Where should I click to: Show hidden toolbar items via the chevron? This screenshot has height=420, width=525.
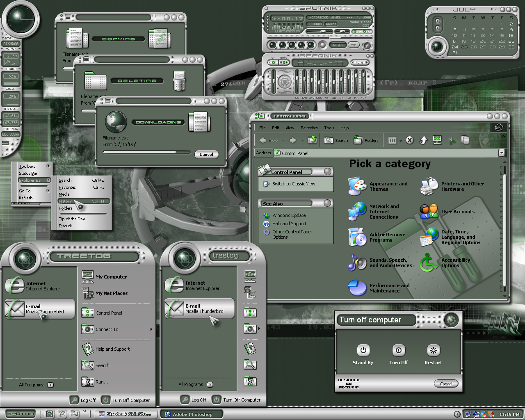point(503,136)
